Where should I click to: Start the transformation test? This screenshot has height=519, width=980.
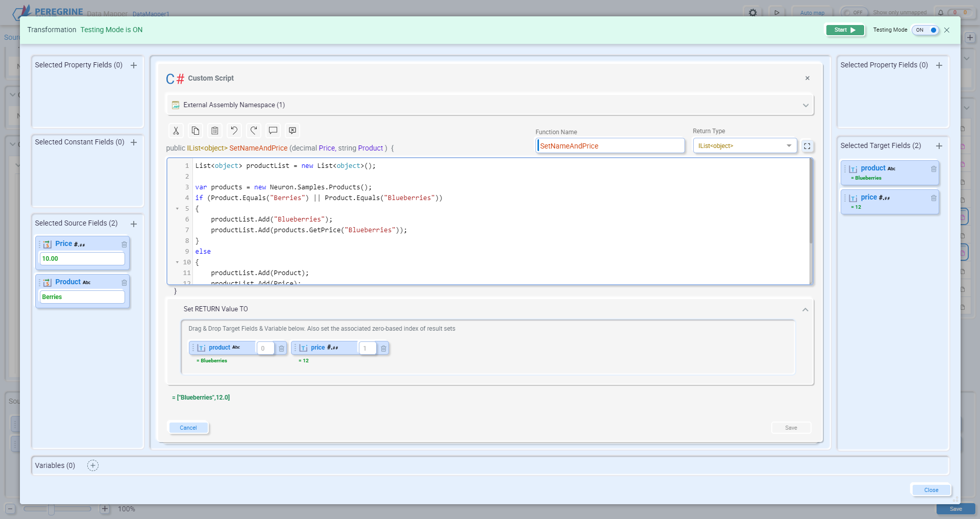tap(845, 30)
